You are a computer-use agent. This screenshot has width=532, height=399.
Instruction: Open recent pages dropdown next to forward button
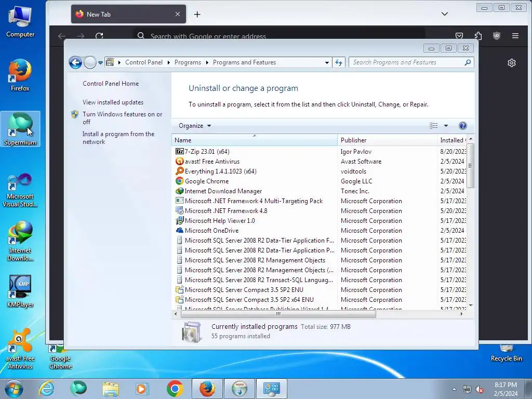tap(100, 63)
